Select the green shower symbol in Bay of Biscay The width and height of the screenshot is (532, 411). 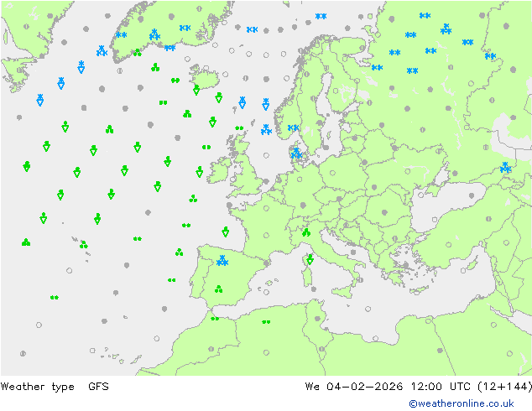click(x=225, y=232)
